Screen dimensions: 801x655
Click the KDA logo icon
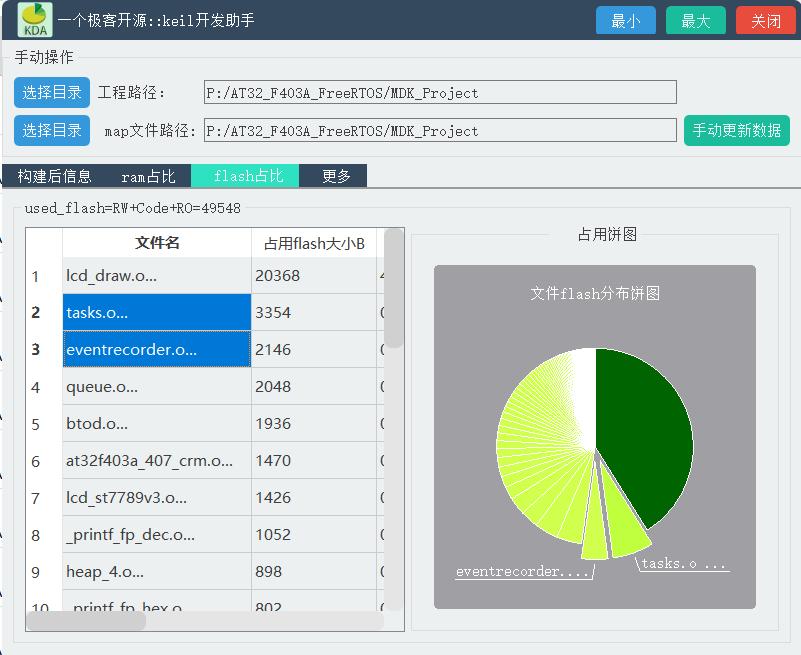(x=33, y=20)
